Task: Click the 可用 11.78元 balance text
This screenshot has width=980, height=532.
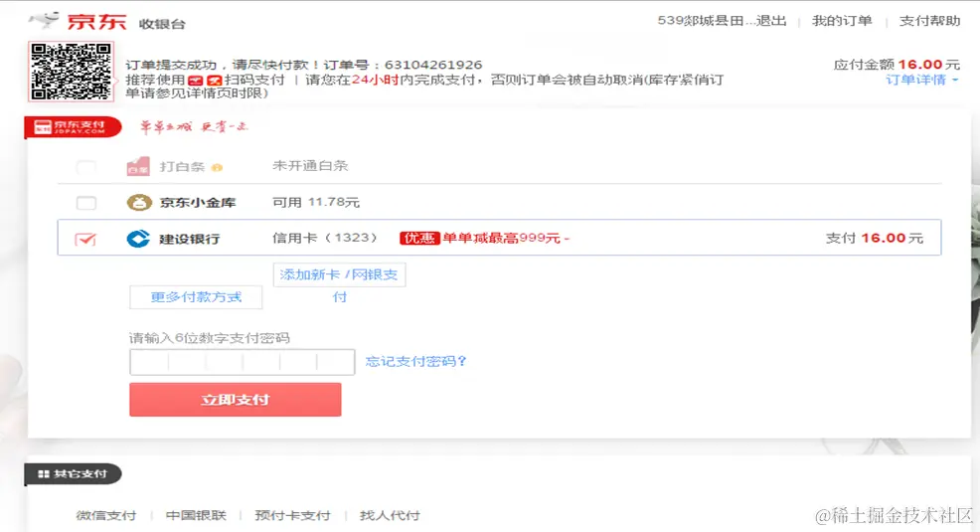Action: 316,202
